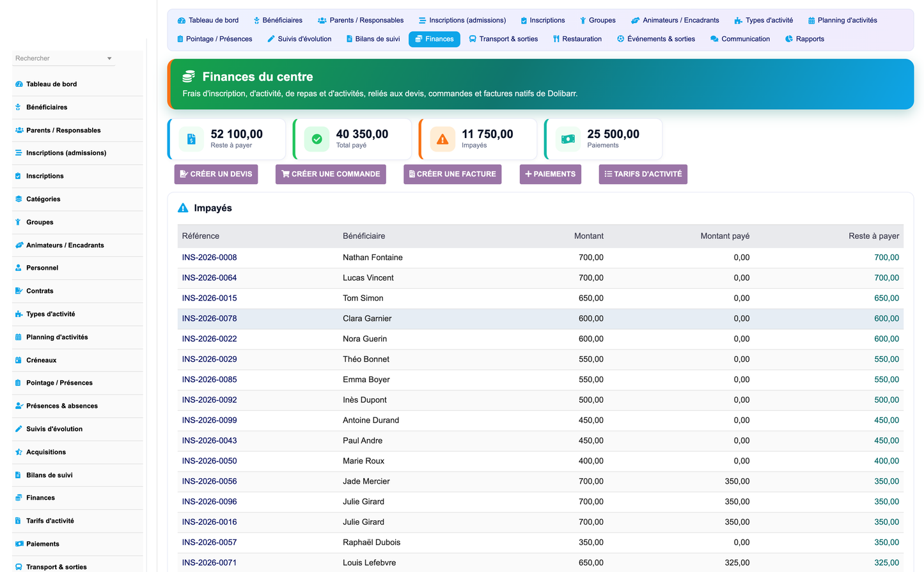Open reference INS-2026-0078 link

tap(209, 318)
